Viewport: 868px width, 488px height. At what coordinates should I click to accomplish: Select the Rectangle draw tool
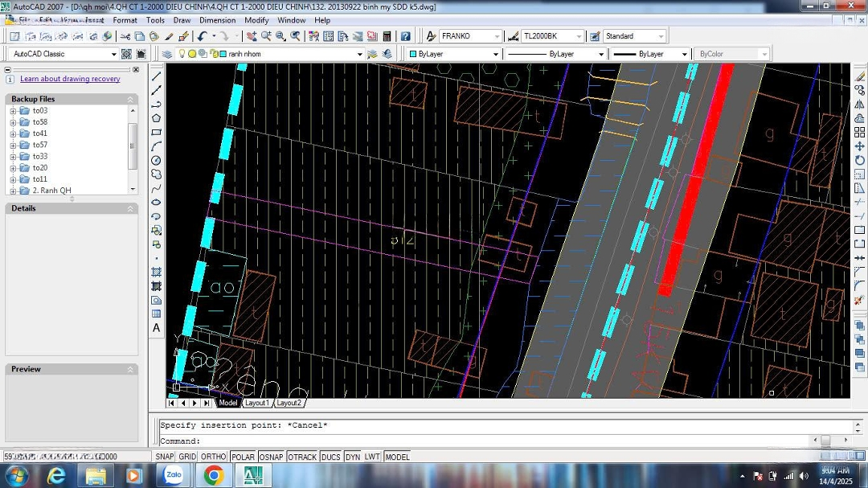click(x=157, y=132)
